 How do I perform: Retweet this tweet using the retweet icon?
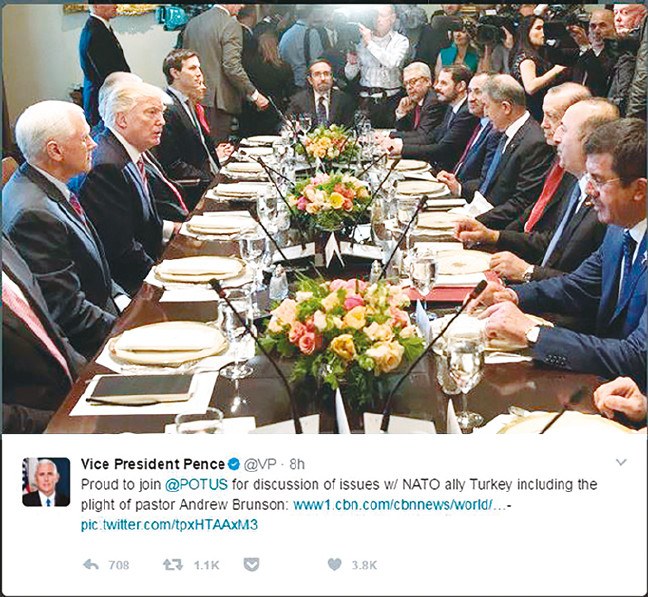pyautogui.click(x=173, y=564)
